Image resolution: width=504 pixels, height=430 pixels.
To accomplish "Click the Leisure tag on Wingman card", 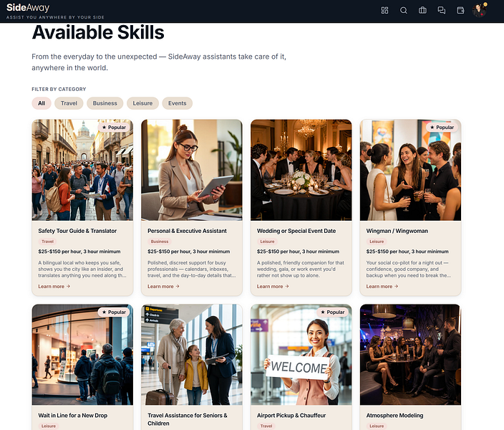I will [377, 242].
